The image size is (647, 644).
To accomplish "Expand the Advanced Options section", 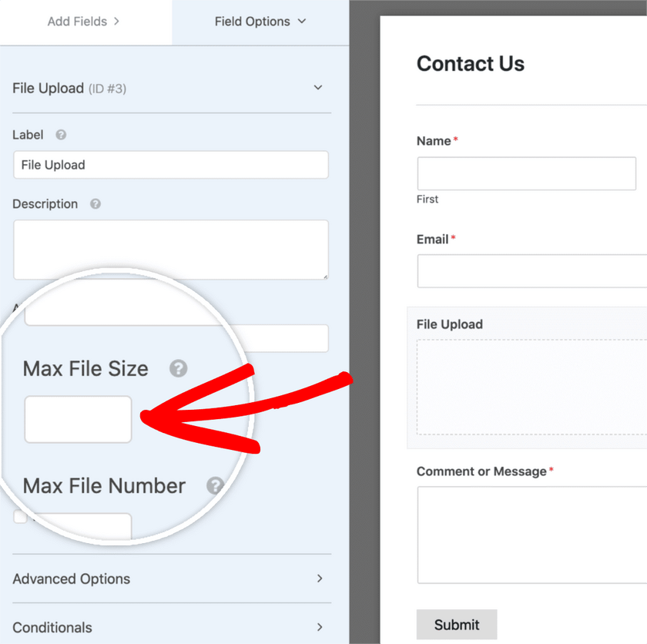I will point(172,579).
